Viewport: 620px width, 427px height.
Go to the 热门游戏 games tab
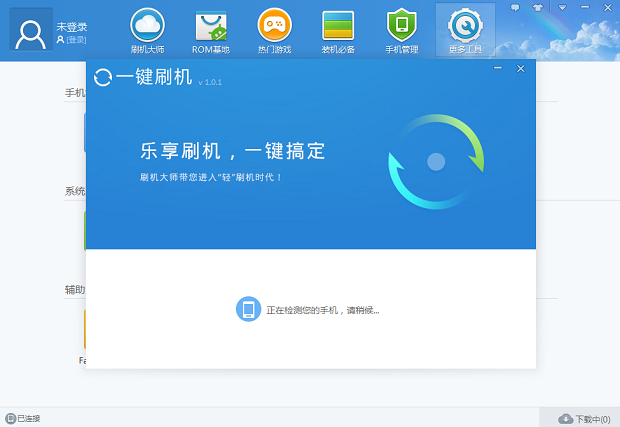coord(274,30)
